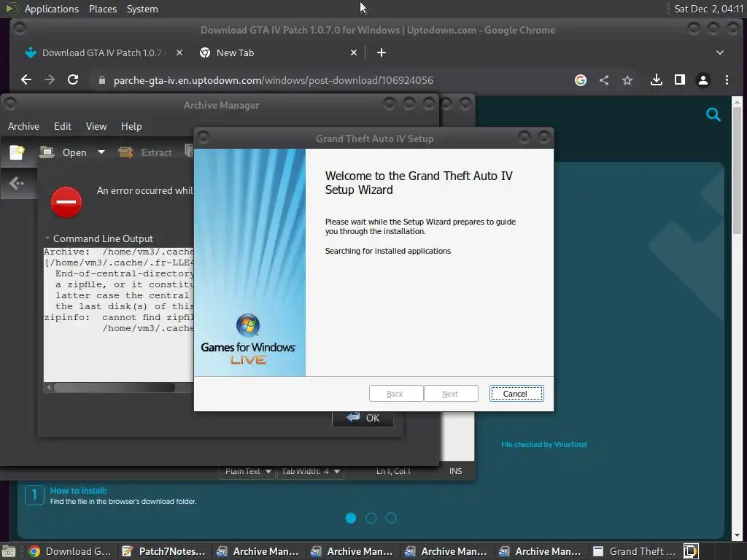The height and width of the screenshot is (560, 747).
Task: Bookmark this page with the star
Action: point(627,80)
